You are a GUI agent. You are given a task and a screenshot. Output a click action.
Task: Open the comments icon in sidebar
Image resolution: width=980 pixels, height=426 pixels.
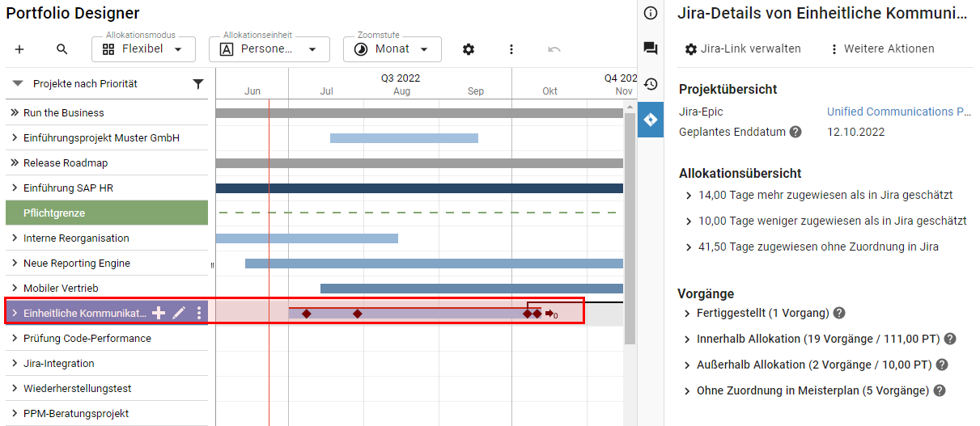(651, 49)
